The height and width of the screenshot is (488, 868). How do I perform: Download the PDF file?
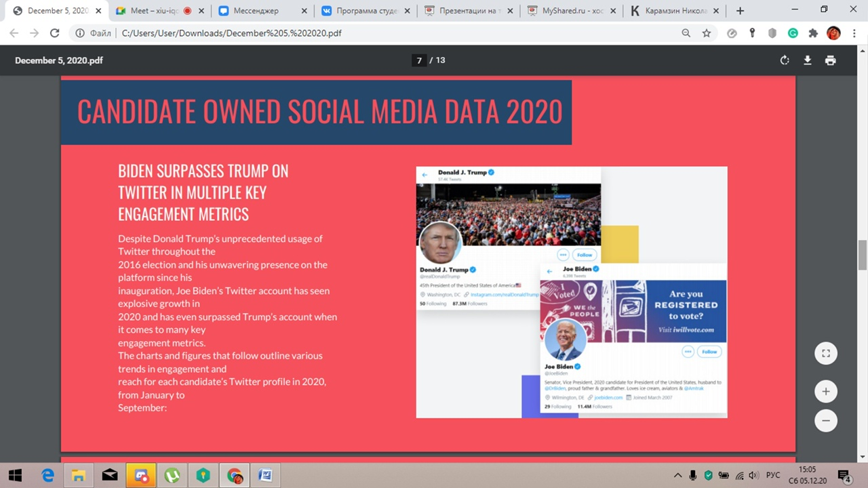coord(808,60)
